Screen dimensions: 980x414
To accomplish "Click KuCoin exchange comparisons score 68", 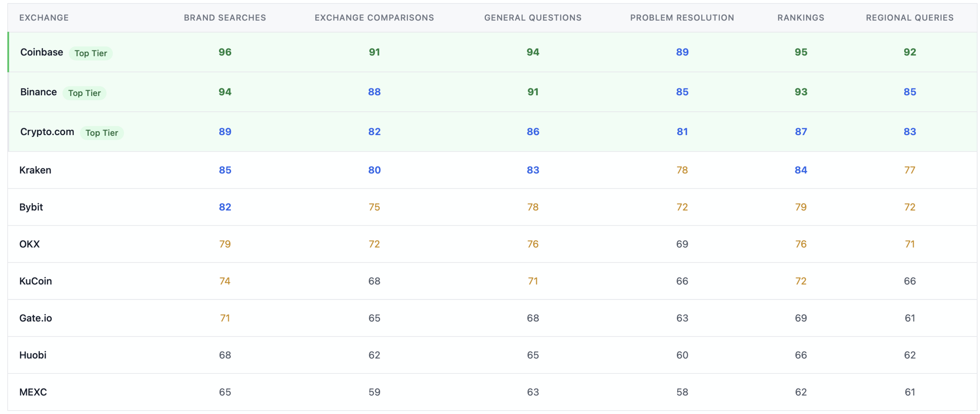I will (x=374, y=281).
